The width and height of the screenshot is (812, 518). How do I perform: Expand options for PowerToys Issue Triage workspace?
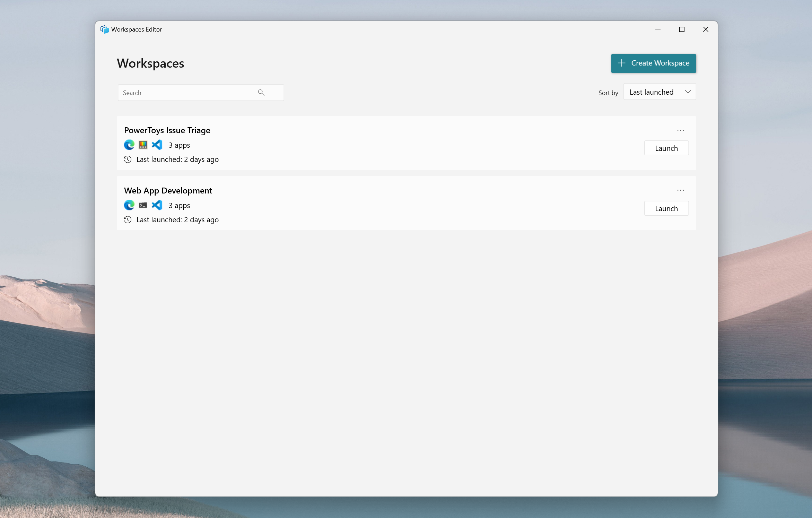(681, 130)
